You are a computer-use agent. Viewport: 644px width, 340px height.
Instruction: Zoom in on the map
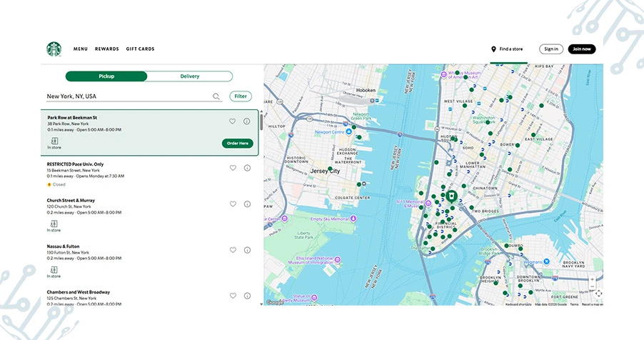coord(592,279)
